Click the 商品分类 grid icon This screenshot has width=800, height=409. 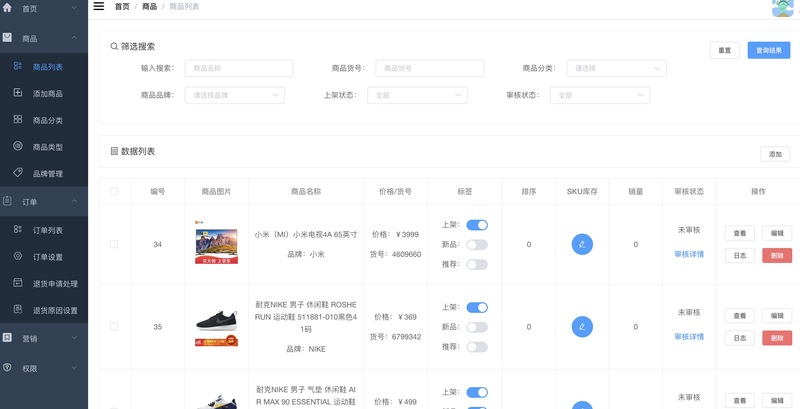tap(18, 119)
